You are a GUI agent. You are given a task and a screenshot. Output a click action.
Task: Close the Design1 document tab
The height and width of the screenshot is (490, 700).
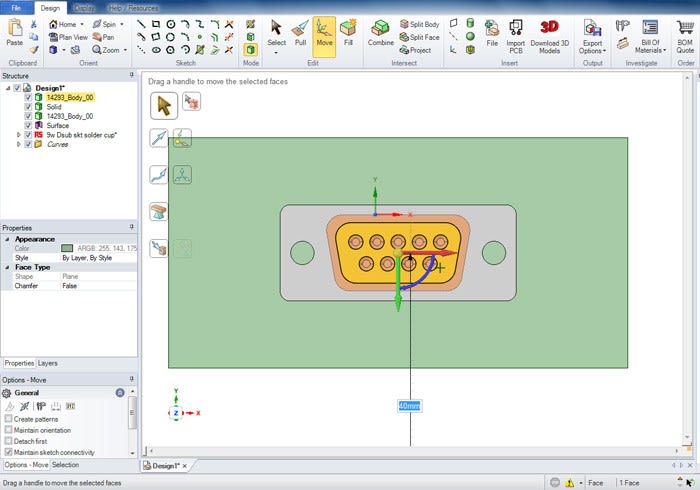(x=184, y=466)
